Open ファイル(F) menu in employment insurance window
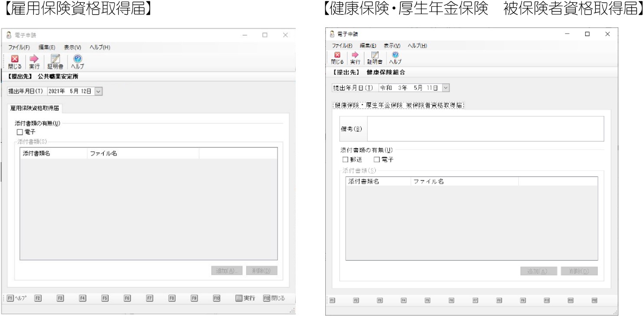The width and height of the screenshot is (644, 316). (19, 47)
